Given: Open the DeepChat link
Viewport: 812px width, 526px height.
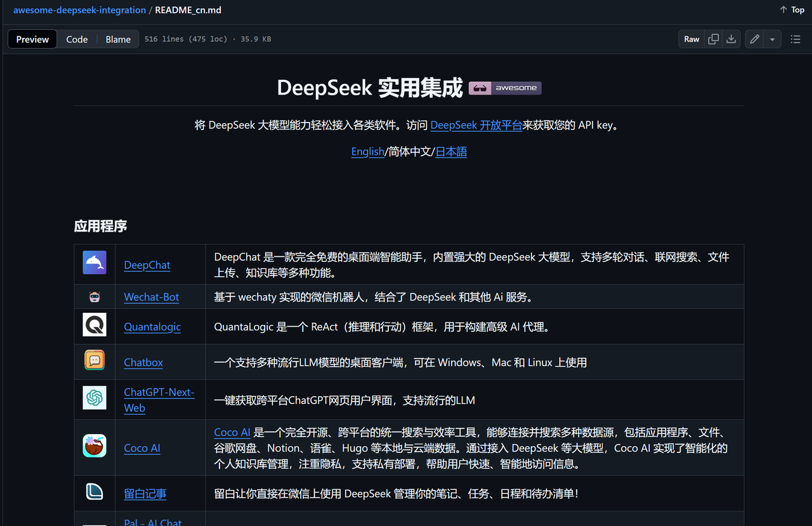Looking at the screenshot, I should pyautogui.click(x=147, y=265).
